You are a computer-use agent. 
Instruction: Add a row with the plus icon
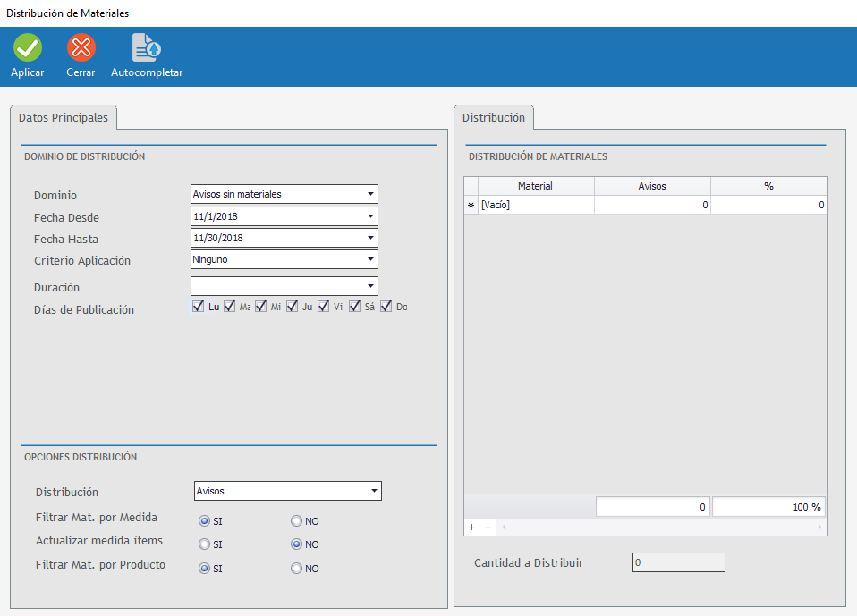point(471,527)
